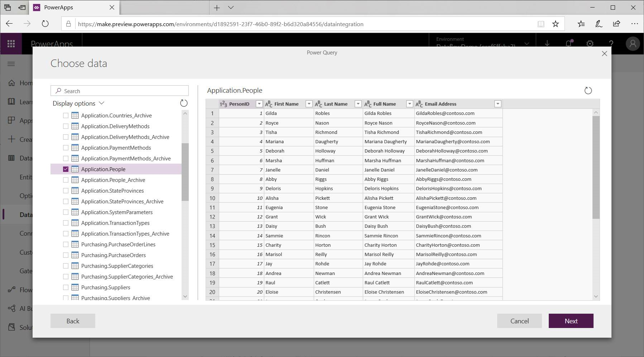This screenshot has width=644, height=357.
Task: Open the First Name column filter dropdown
Action: (309, 104)
